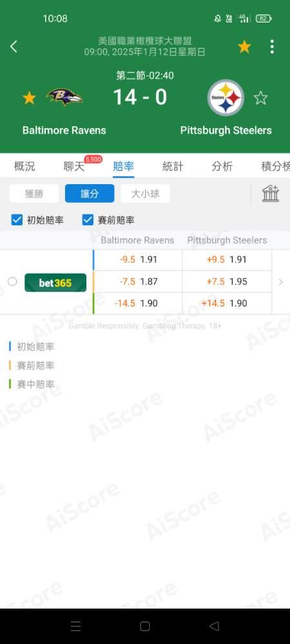Click the Ravens -7.5 1.87 odds cell

[138, 282]
